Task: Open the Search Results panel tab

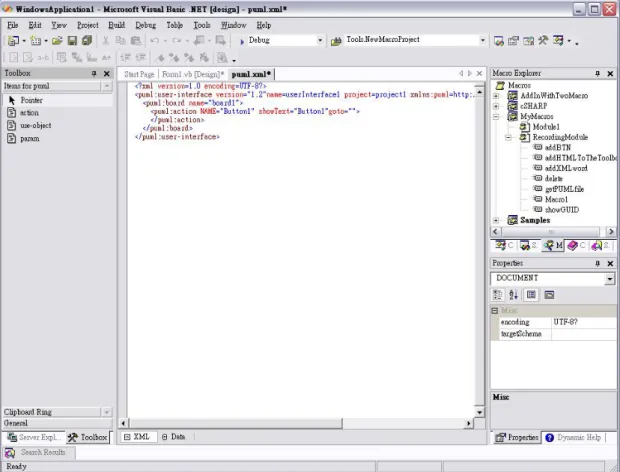Action: coord(38,453)
